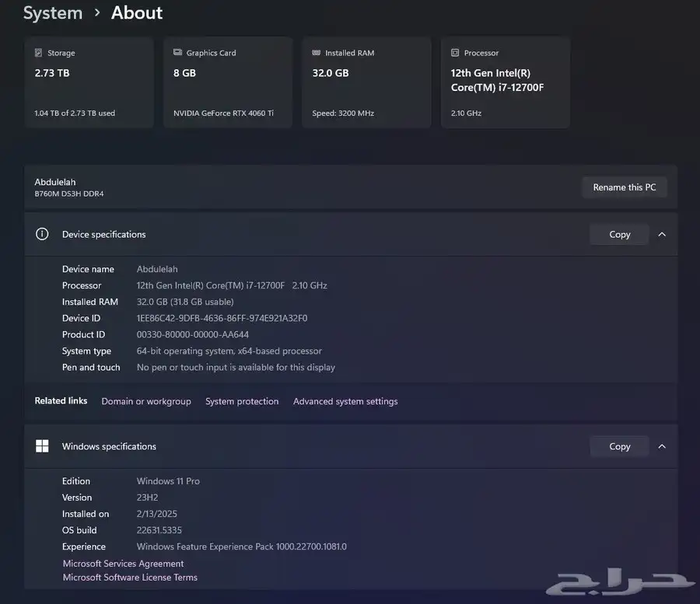Click the Edition value Windows 11 Pro
Screen dimensions: 700x604
pos(168,481)
